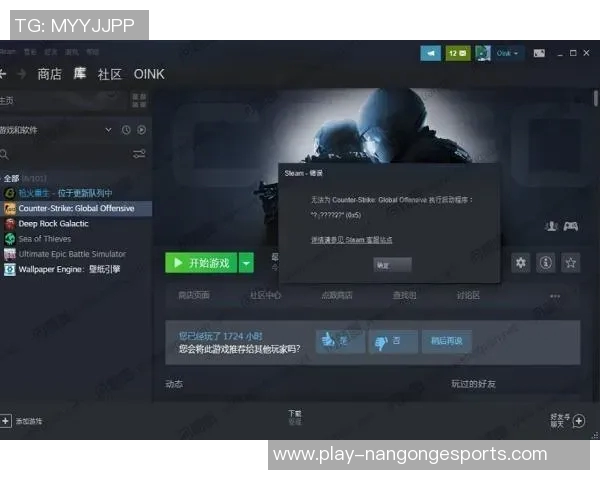Screen dimensions: 600x480
Task: Open the more options ellipsis
Action: pyautogui.click(x=555, y=296)
